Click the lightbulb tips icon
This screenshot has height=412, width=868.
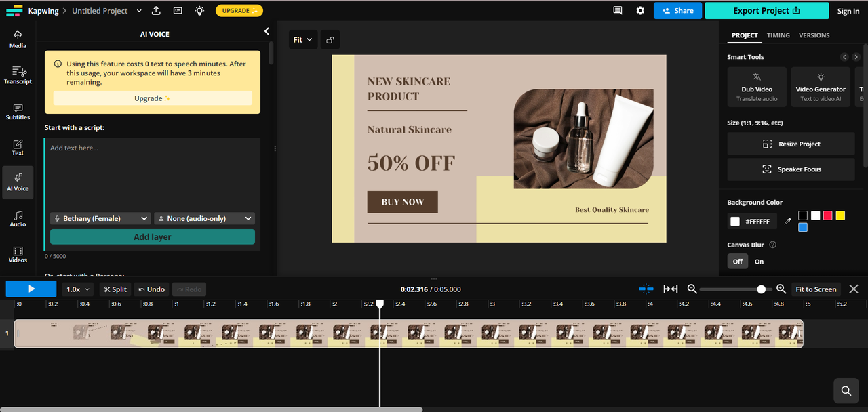pyautogui.click(x=199, y=11)
